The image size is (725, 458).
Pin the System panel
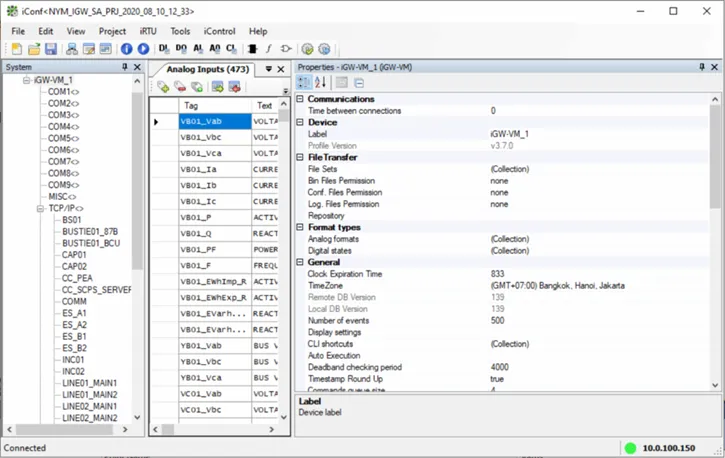[125, 67]
